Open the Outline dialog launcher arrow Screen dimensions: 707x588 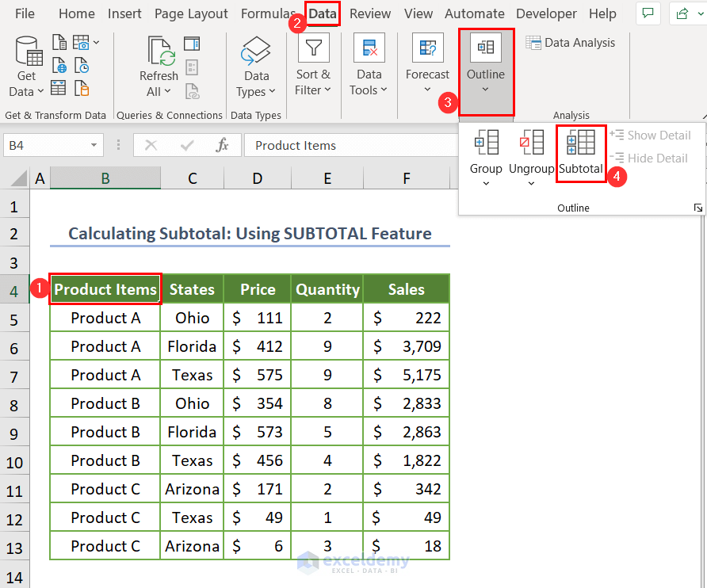697,208
